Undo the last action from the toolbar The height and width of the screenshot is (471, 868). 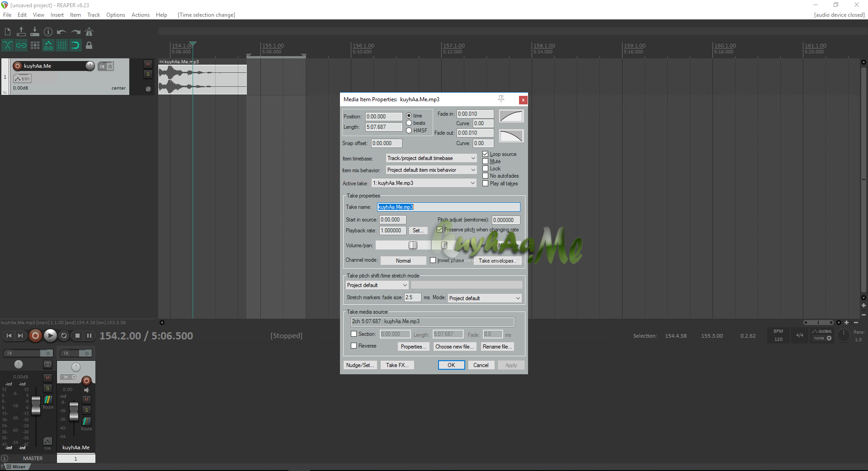coord(62,32)
